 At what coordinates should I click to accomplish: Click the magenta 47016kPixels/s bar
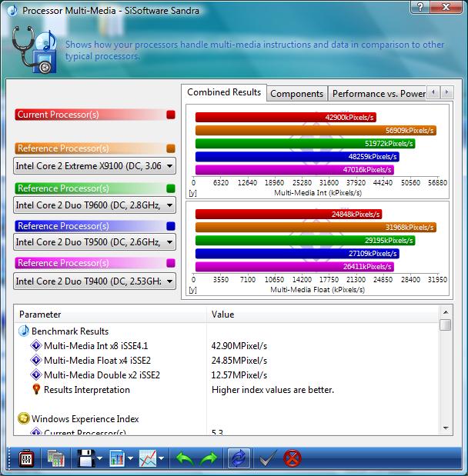click(295, 169)
